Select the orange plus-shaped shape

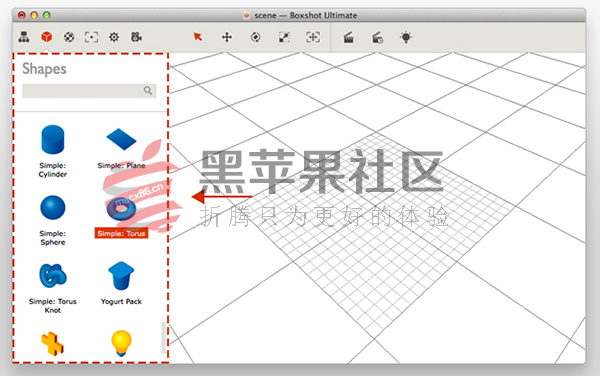tap(52, 343)
